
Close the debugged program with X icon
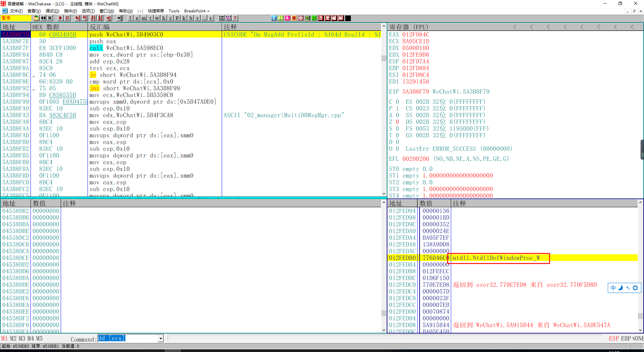click(50, 18)
